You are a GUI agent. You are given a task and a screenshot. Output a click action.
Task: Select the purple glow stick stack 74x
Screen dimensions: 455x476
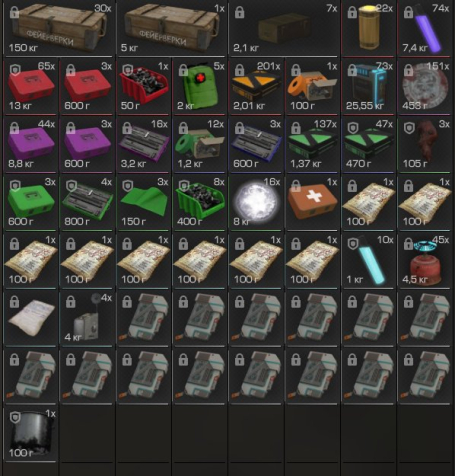[425, 28]
